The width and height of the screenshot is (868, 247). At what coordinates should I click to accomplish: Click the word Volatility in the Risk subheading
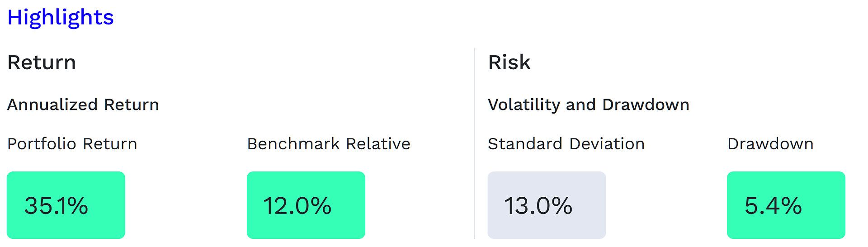[x=524, y=104]
